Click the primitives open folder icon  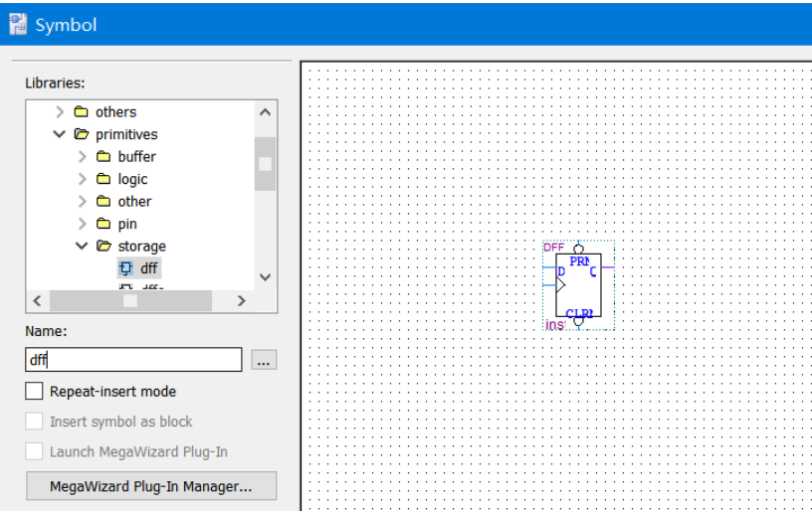82,134
